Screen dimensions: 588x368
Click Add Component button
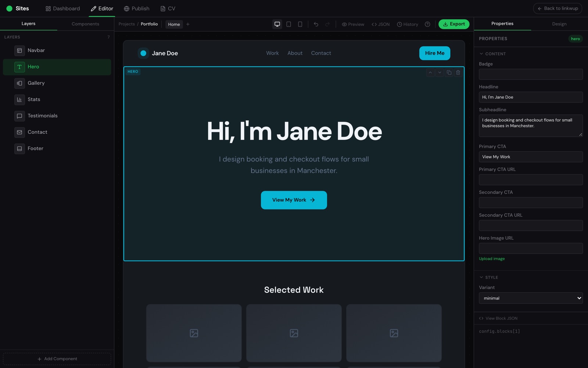(57, 359)
